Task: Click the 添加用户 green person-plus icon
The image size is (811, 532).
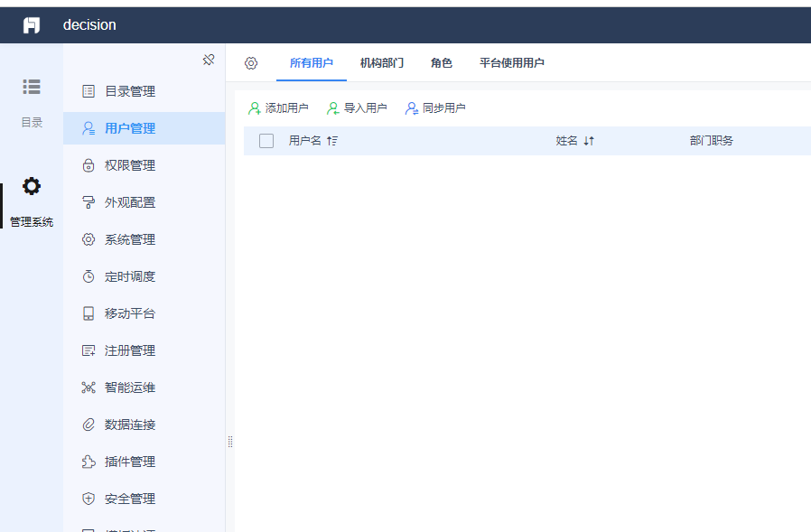Action: (254, 108)
